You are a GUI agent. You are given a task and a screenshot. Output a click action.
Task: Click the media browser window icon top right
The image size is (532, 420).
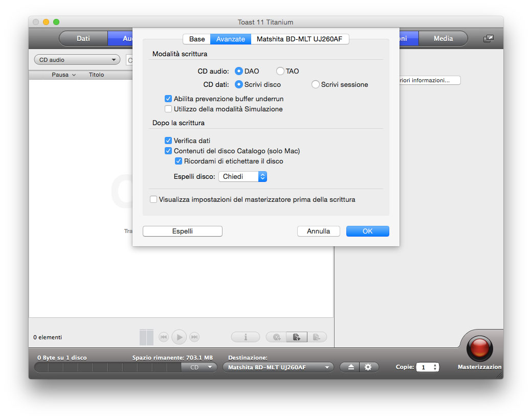tap(488, 39)
